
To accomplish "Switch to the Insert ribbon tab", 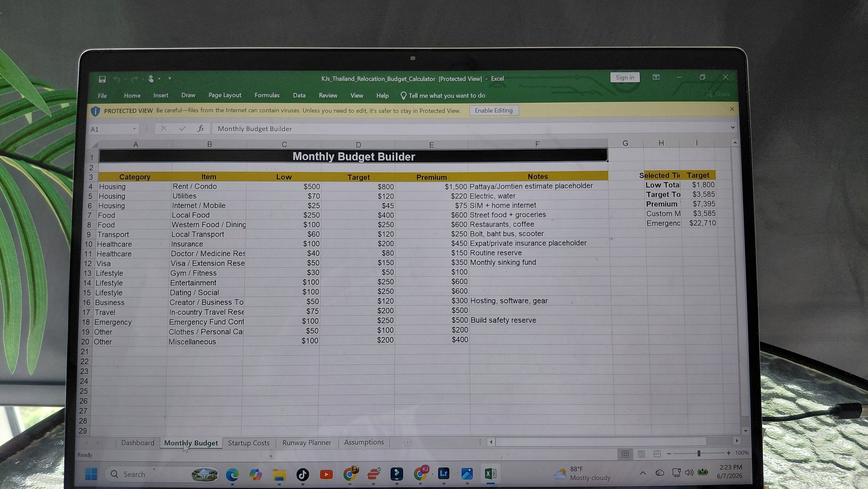I will [161, 95].
